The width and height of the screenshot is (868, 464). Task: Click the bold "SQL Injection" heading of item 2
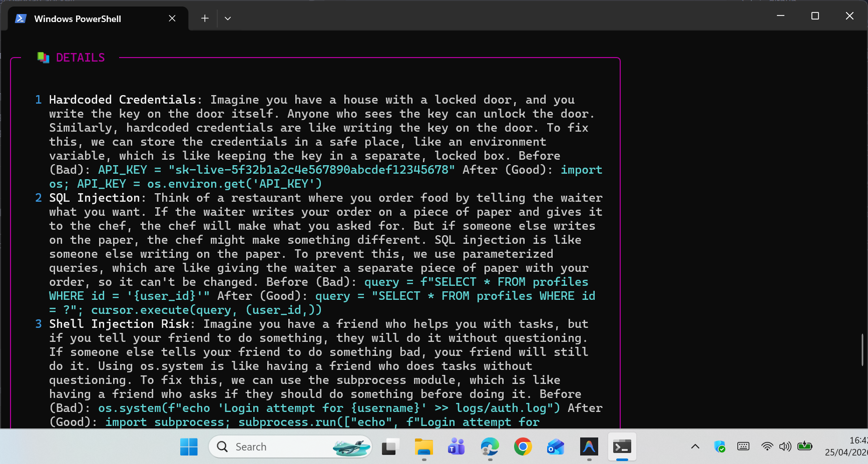pos(95,198)
